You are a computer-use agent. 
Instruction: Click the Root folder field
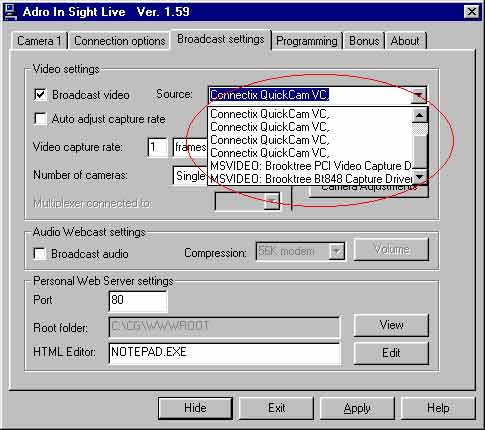tap(224, 326)
